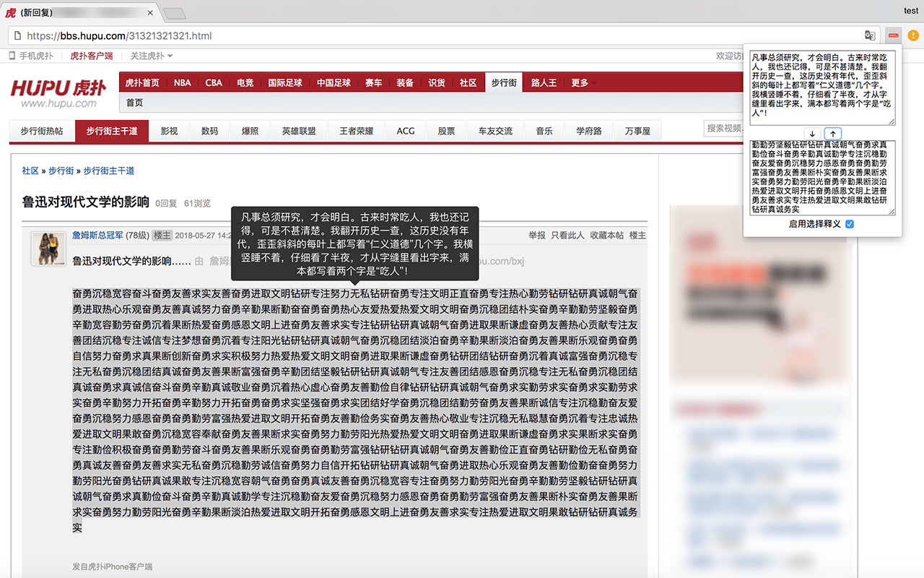Expand the 更多 navigation dropdown
Image resolution: width=924 pixels, height=578 pixels.
coord(583,82)
